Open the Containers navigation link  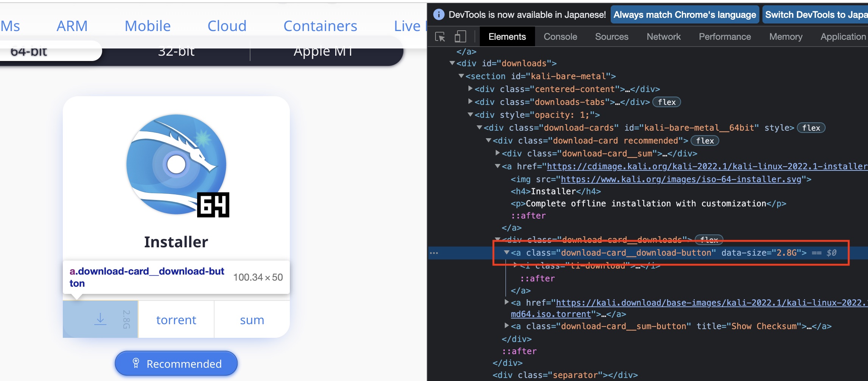(320, 26)
